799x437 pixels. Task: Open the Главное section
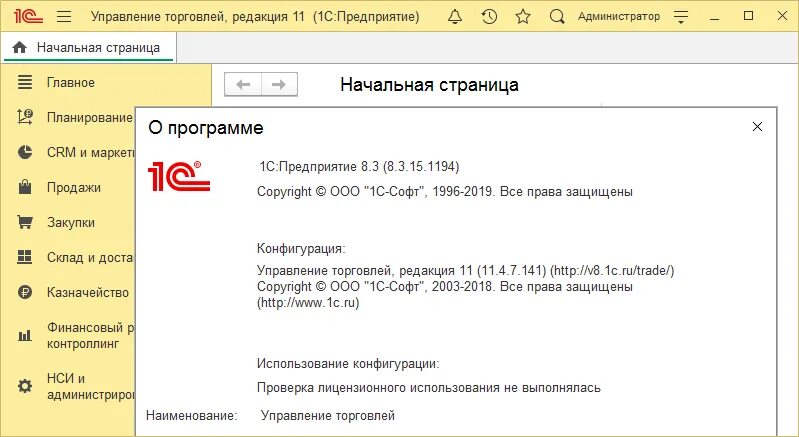(x=71, y=83)
